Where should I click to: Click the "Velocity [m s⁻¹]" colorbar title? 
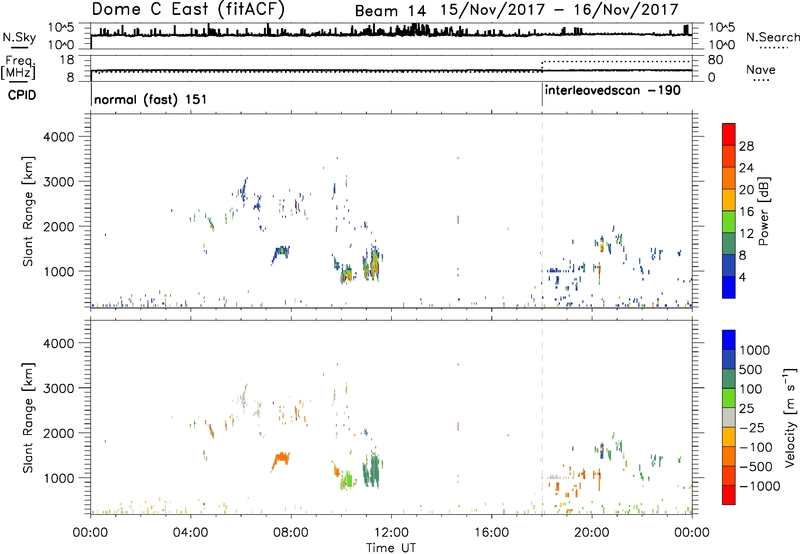click(790, 417)
